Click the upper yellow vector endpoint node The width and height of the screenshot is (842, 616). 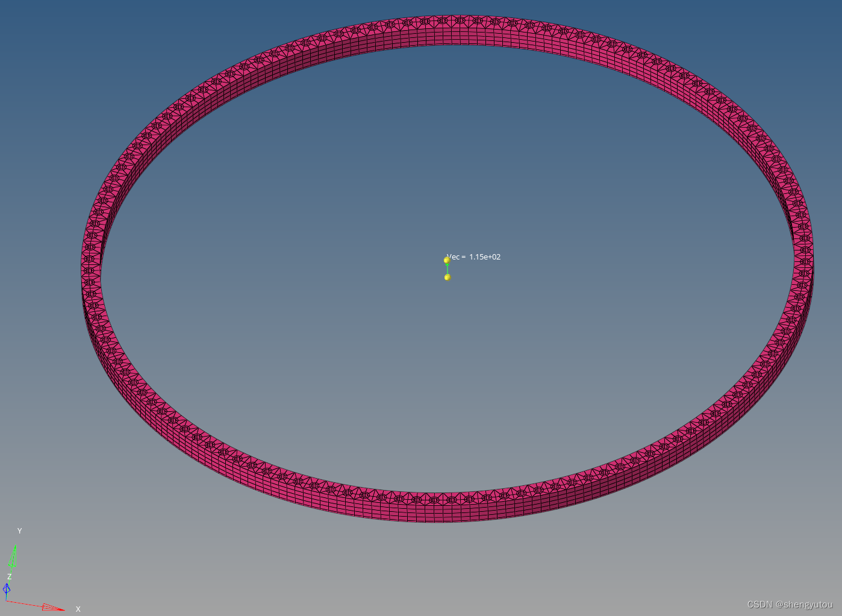pyautogui.click(x=447, y=260)
